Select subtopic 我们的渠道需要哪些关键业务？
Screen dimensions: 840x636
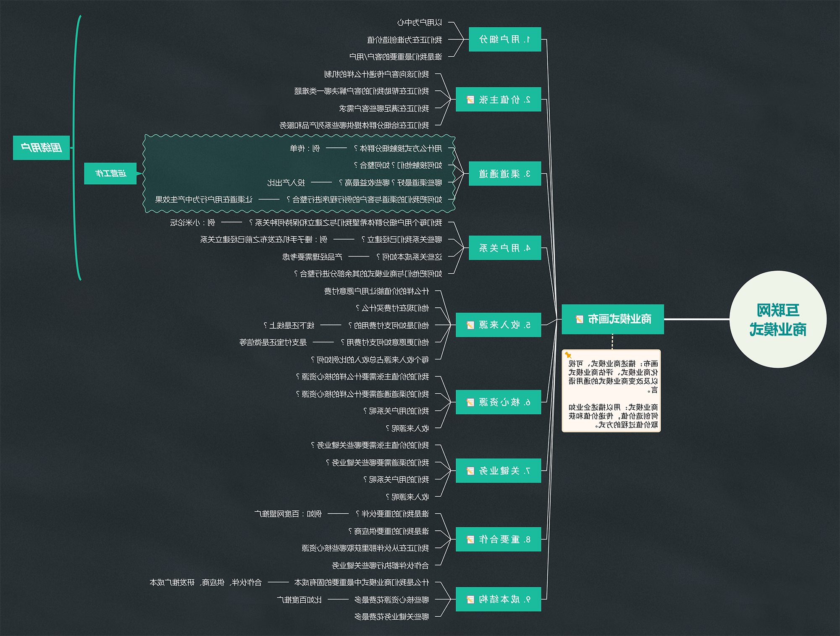tap(378, 463)
